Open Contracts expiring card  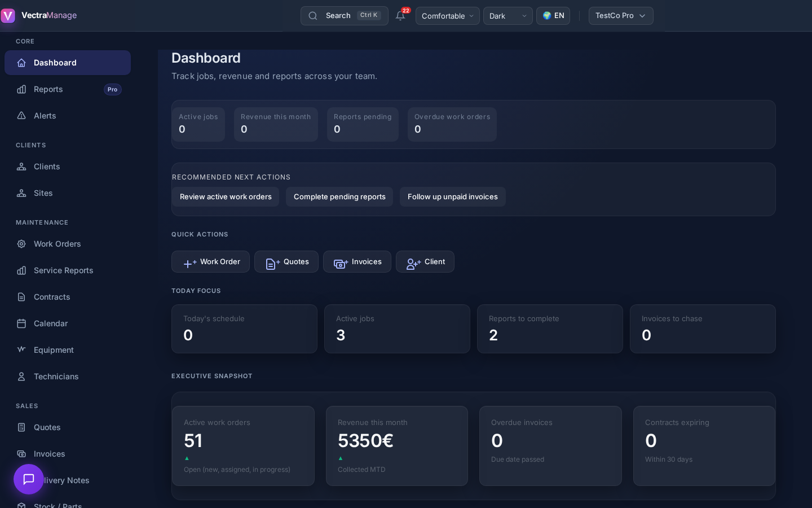(704, 446)
